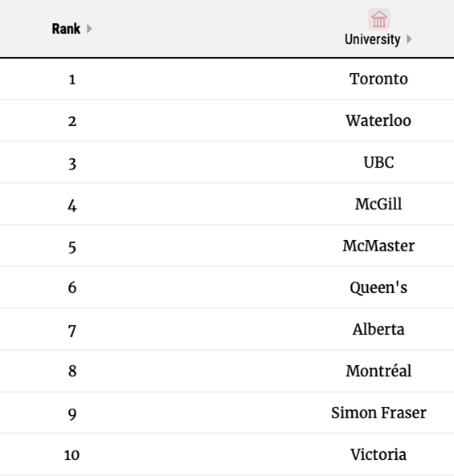Click rank number 1 cell
This screenshot has height=476, width=454.
(x=72, y=79)
